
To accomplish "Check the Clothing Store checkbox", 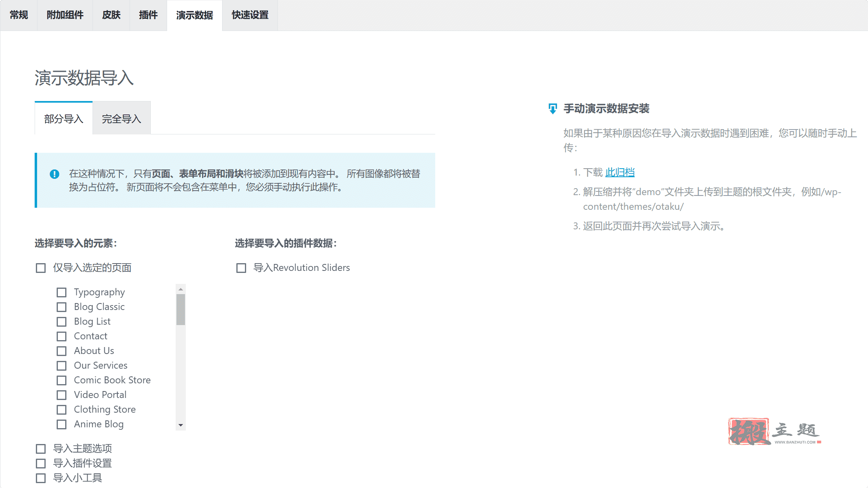I will [x=62, y=410].
